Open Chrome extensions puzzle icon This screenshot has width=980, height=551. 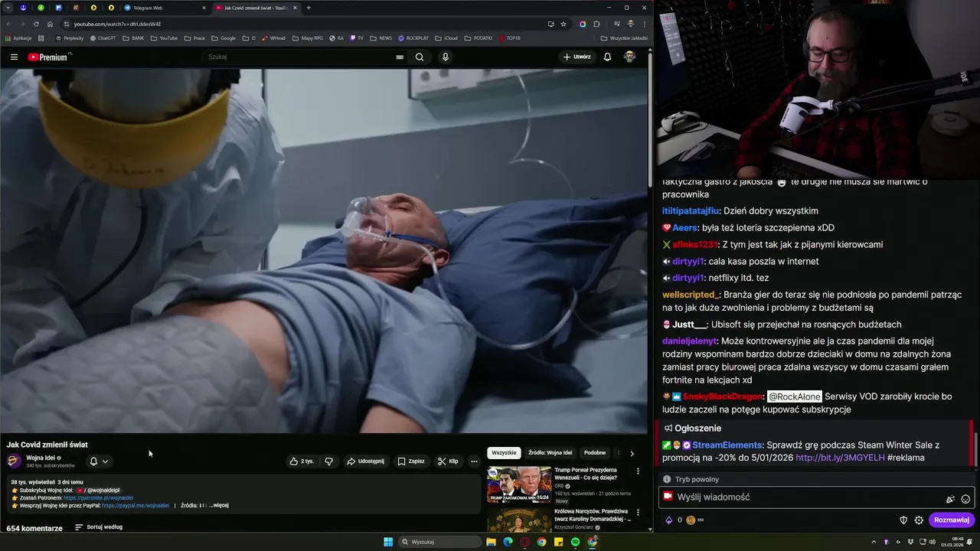(596, 24)
